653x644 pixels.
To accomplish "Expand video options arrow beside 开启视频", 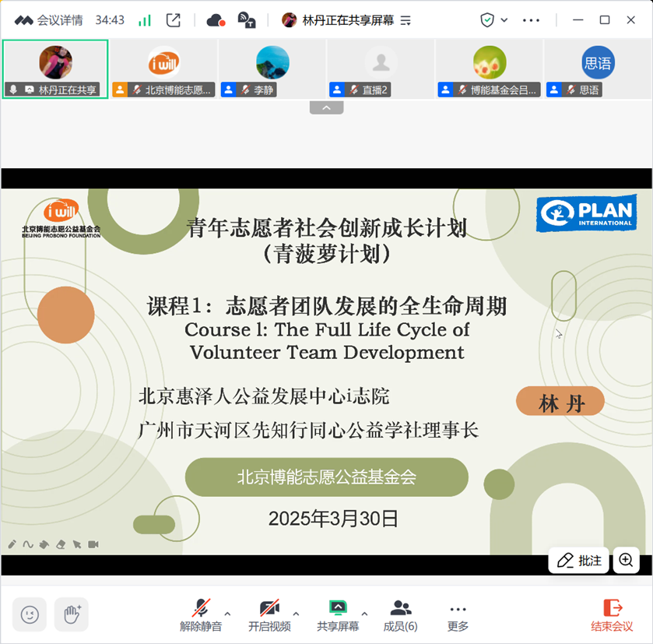I will click(296, 614).
